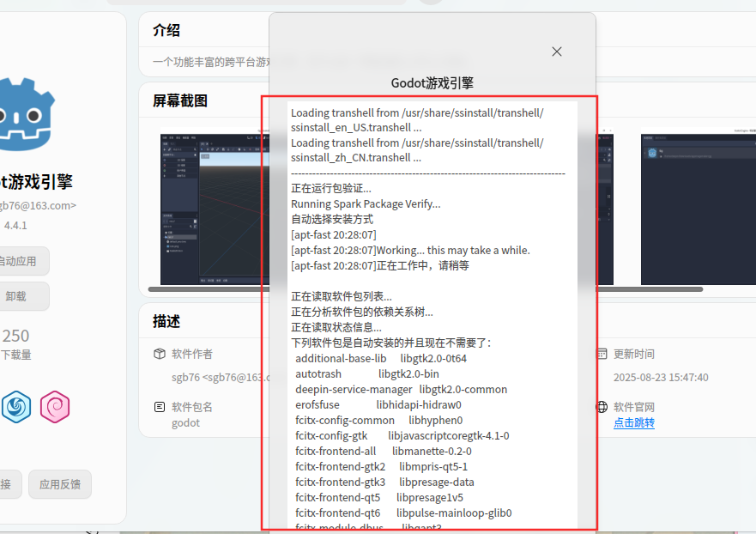Click the 2025-08-23 update time value
This screenshot has height=534, width=756.
click(x=660, y=377)
